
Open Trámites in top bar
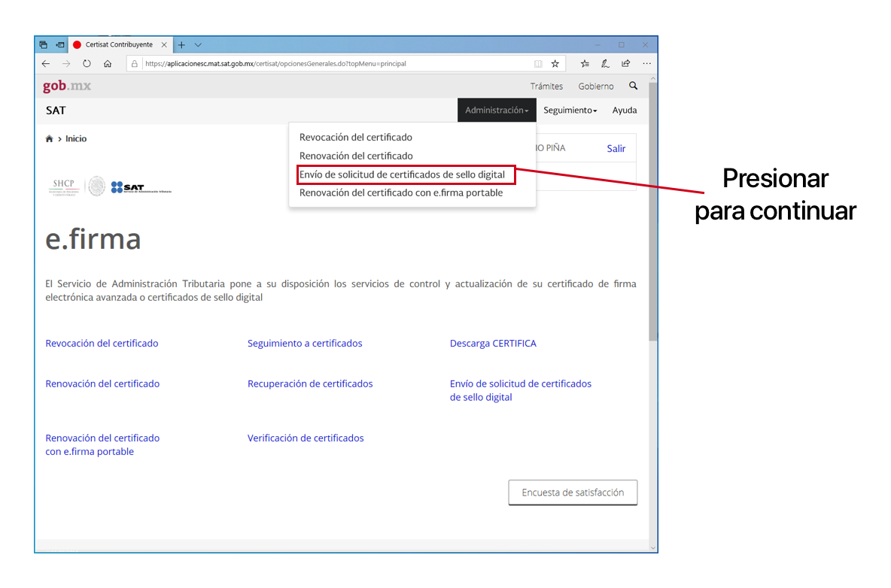pyautogui.click(x=546, y=86)
